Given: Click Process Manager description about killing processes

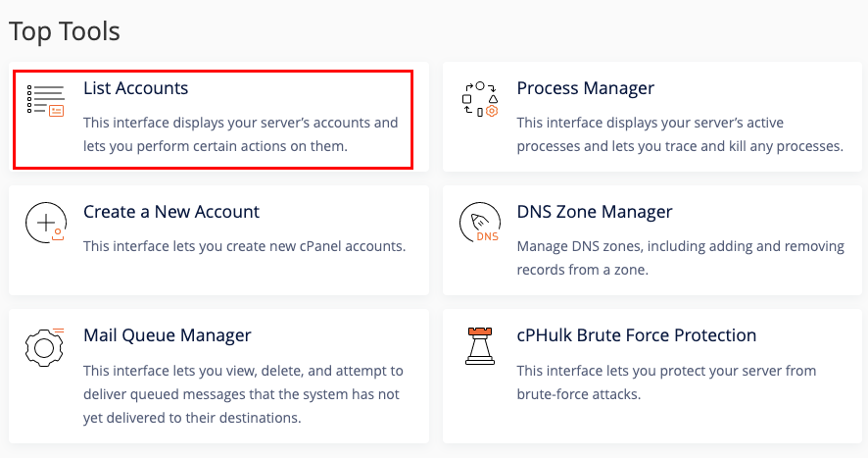Looking at the screenshot, I should (680, 134).
